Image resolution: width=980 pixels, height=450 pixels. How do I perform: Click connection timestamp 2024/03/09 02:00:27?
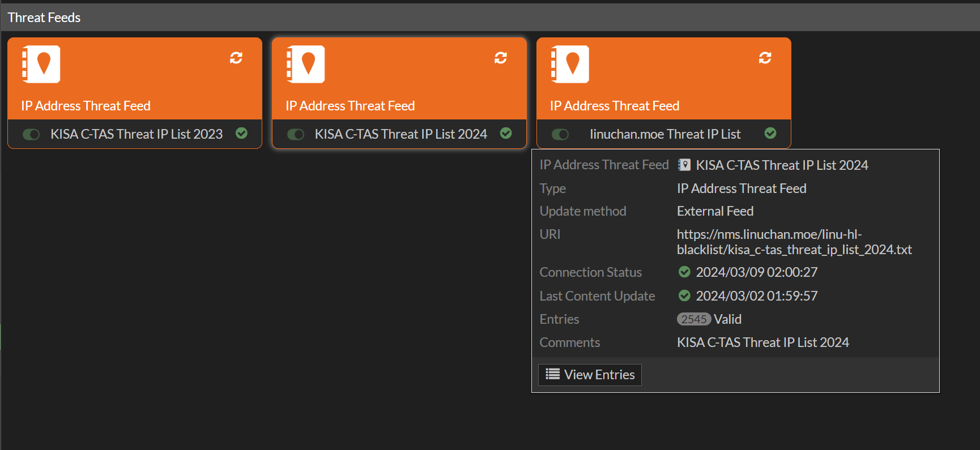[x=757, y=272]
